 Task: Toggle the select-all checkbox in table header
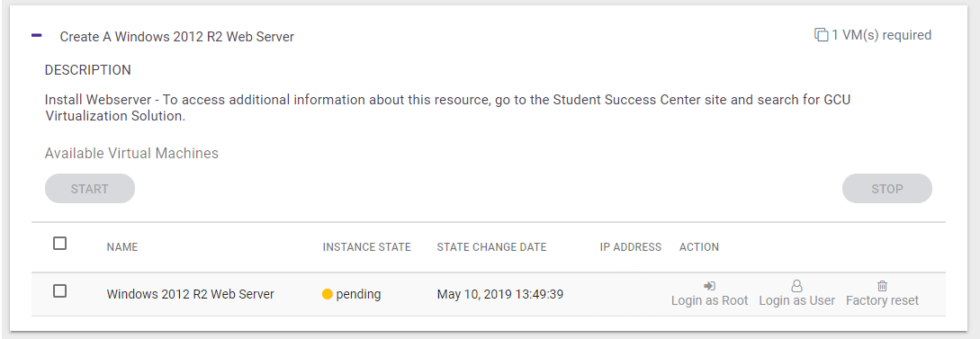[59, 243]
